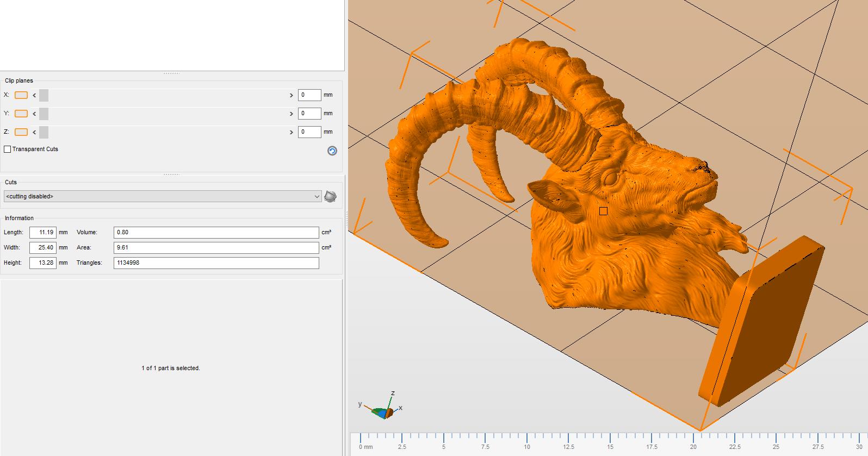The height and width of the screenshot is (456, 868).
Task: Toggle the Y clip plane button
Action: coord(21,114)
